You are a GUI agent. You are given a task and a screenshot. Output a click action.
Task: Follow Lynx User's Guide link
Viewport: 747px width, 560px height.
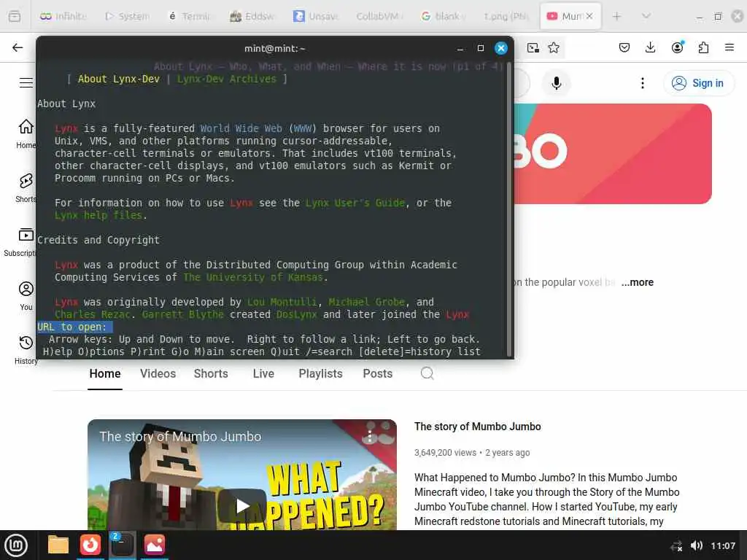click(x=355, y=203)
